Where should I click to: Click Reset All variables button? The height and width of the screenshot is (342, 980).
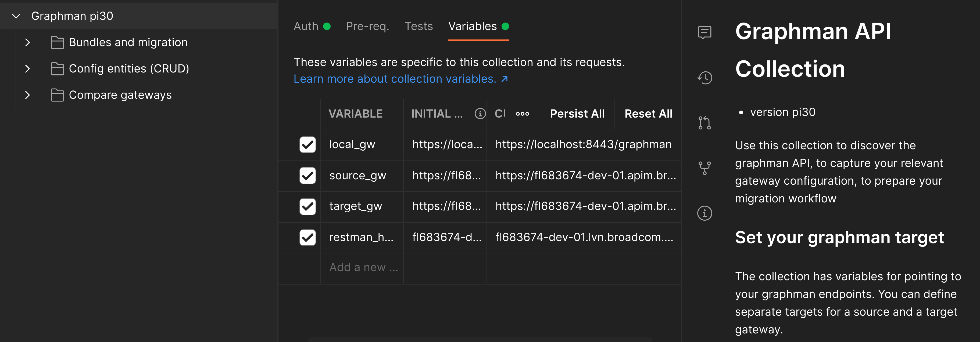click(649, 114)
